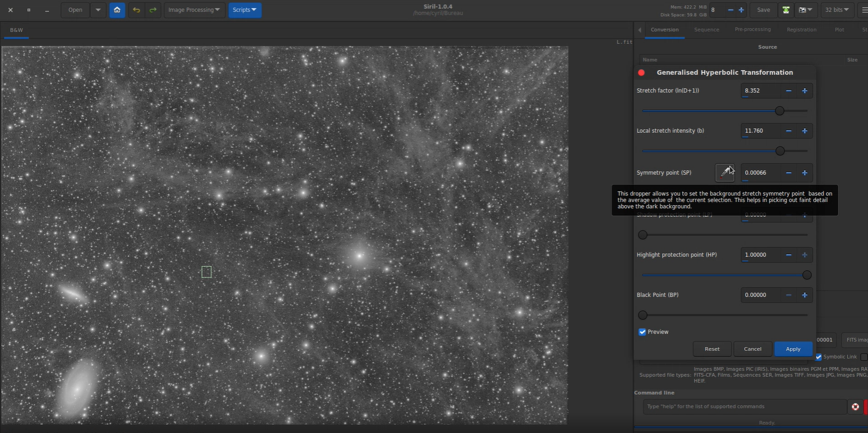Adjust the Stretch factor slider handle

click(x=779, y=110)
